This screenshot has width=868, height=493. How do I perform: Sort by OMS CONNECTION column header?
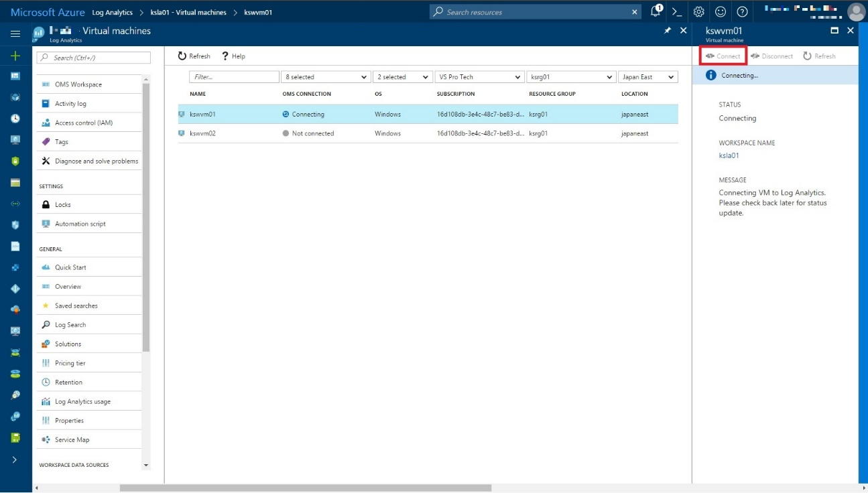[307, 94]
